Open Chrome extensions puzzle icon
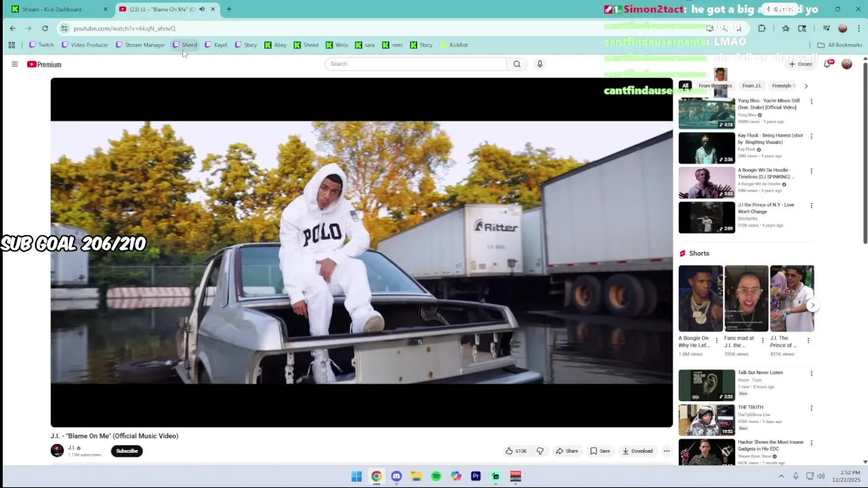The height and width of the screenshot is (488, 868). (762, 28)
